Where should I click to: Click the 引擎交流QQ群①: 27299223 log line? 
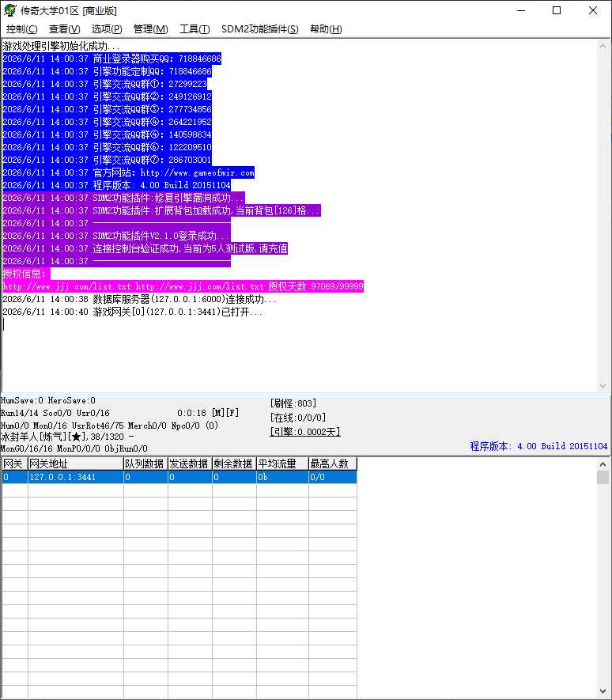coord(105,84)
